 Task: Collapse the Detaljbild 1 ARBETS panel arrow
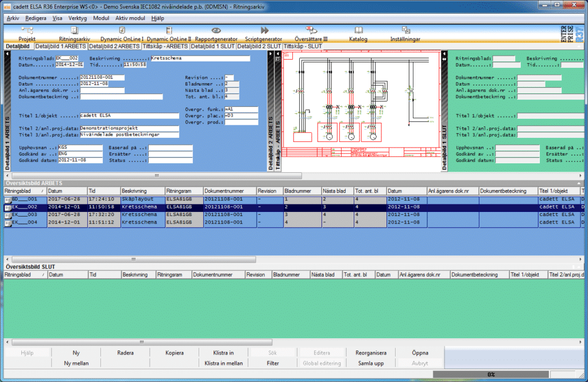(7, 54)
